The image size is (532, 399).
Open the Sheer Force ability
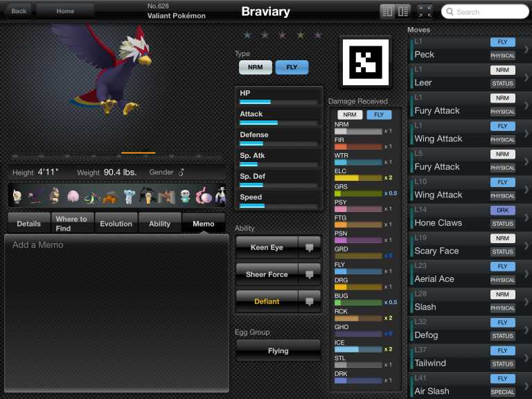(267, 274)
